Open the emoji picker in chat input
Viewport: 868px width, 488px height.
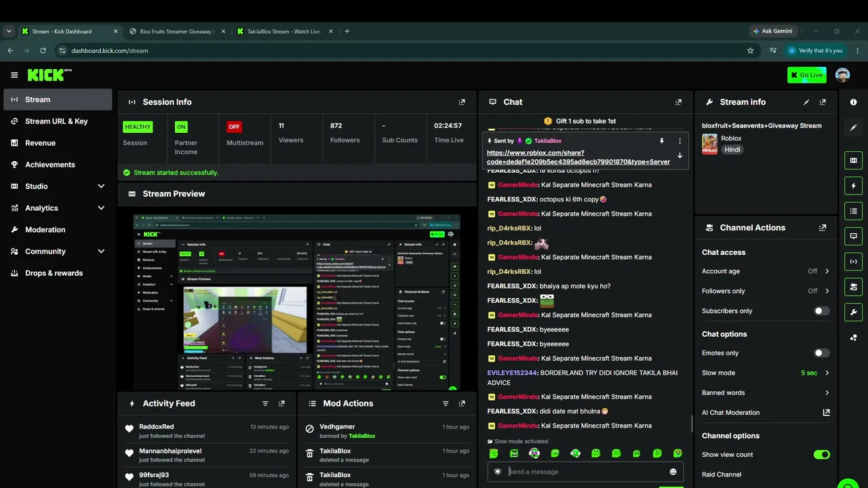click(x=673, y=472)
